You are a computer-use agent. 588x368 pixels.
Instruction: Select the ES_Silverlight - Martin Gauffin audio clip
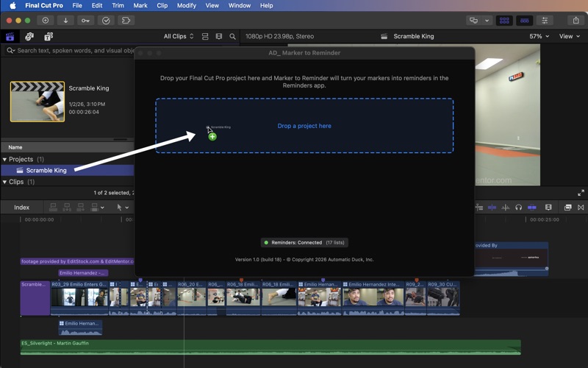pyautogui.click(x=270, y=347)
